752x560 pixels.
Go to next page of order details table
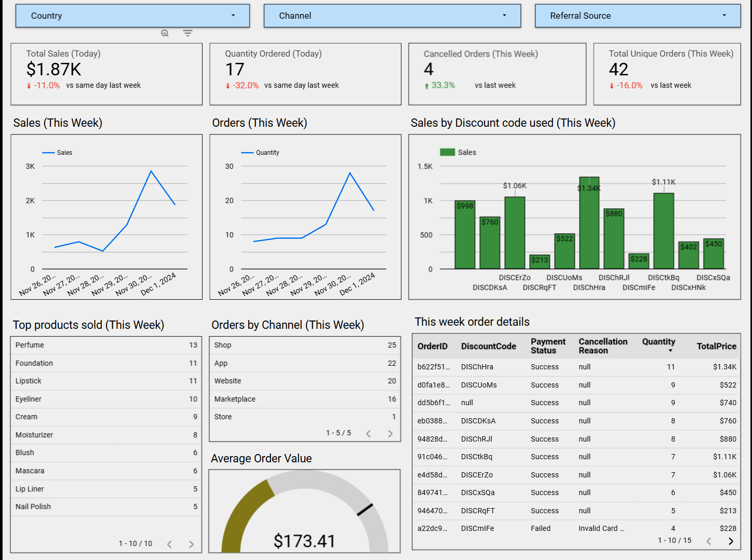point(731,541)
